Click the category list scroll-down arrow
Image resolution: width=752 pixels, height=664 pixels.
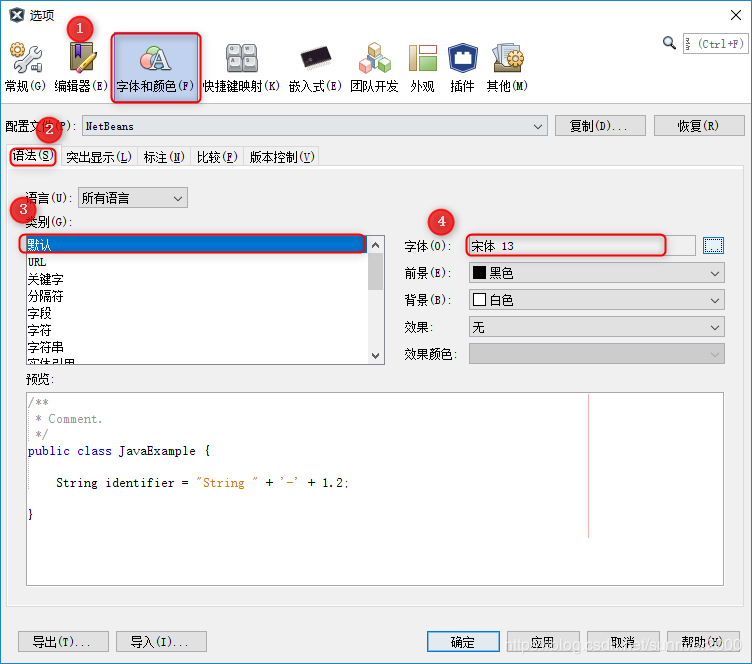coord(376,356)
